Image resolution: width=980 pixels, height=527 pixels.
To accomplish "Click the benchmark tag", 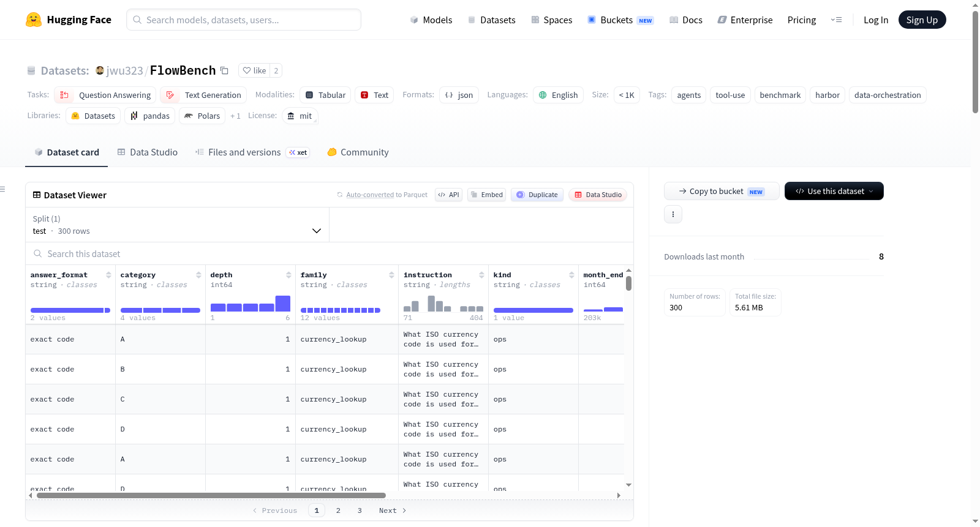I will [780, 95].
